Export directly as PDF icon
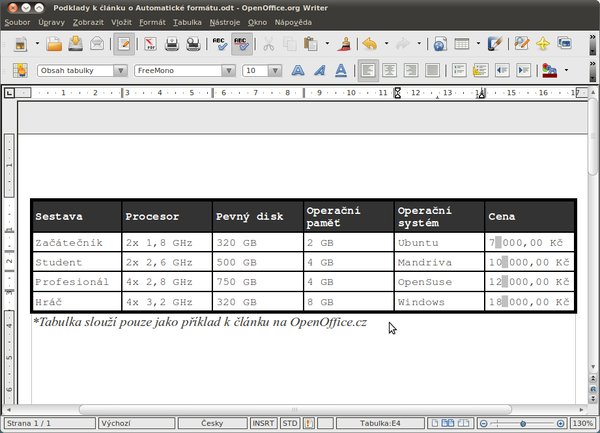Image resolution: width=600 pixels, height=433 pixels. [x=150, y=44]
